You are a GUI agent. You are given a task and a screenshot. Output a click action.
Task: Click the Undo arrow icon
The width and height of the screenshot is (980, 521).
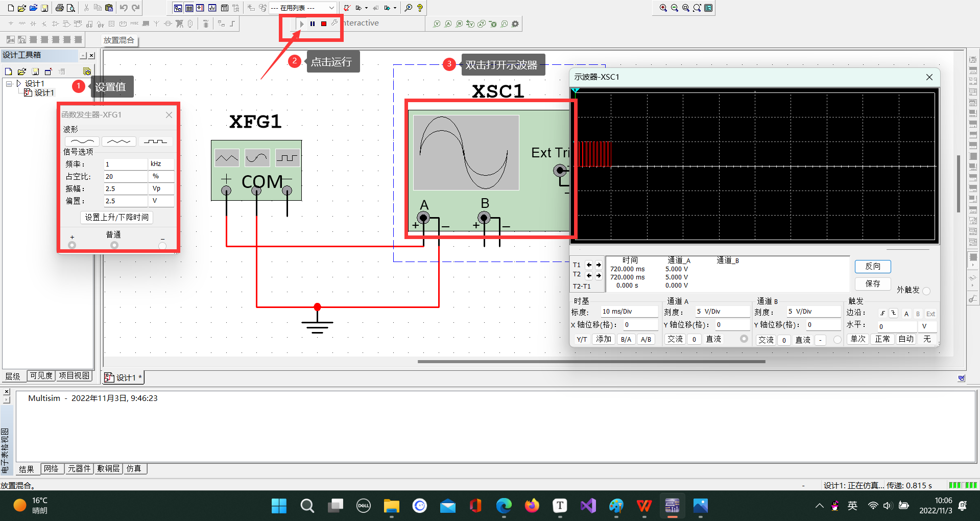[124, 8]
